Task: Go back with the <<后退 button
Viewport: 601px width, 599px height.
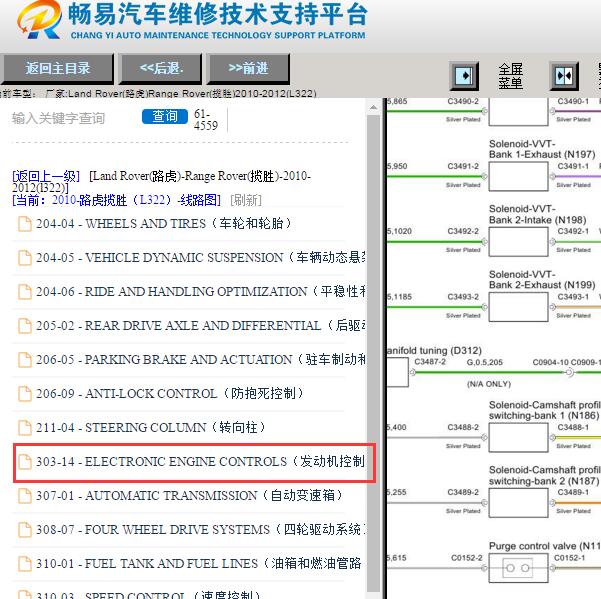Action: tap(161, 69)
